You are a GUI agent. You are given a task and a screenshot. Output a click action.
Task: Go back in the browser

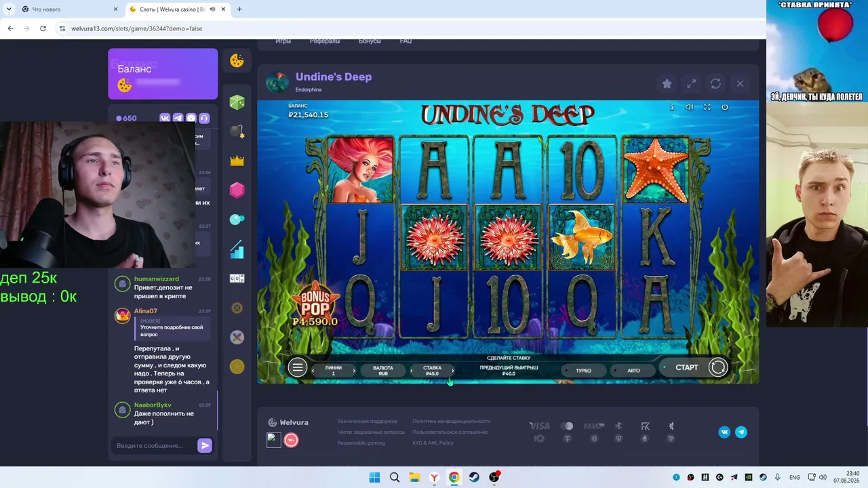(10, 28)
